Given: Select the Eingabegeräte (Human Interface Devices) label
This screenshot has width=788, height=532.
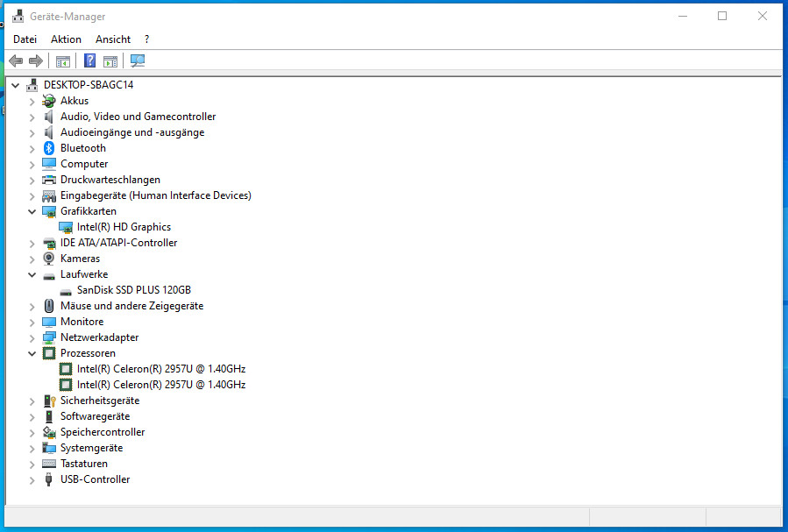Looking at the screenshot, I should [x=156, y=195].
